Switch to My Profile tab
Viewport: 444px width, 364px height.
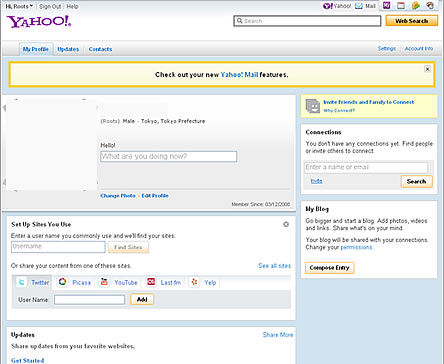(x=36, y=49)
